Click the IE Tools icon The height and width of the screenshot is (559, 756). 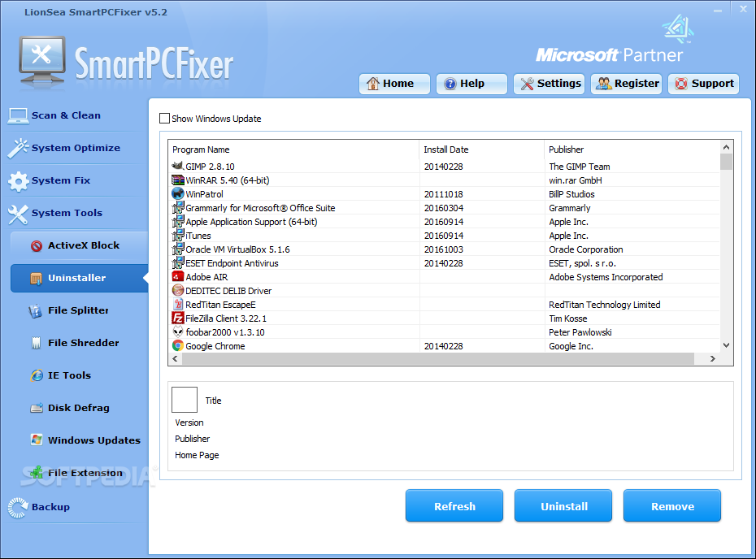37,375
